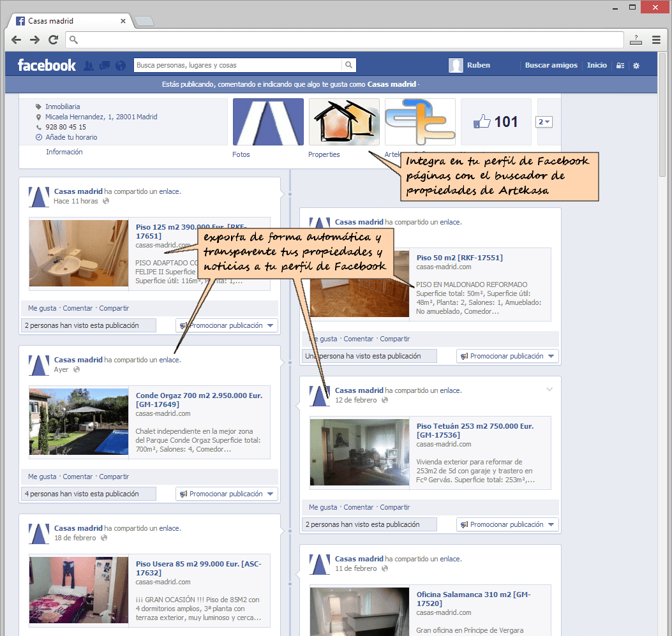The image size is (672, 636).
Task: Click Comentar on Piso Tetuán post
Action: click(359, 507)
